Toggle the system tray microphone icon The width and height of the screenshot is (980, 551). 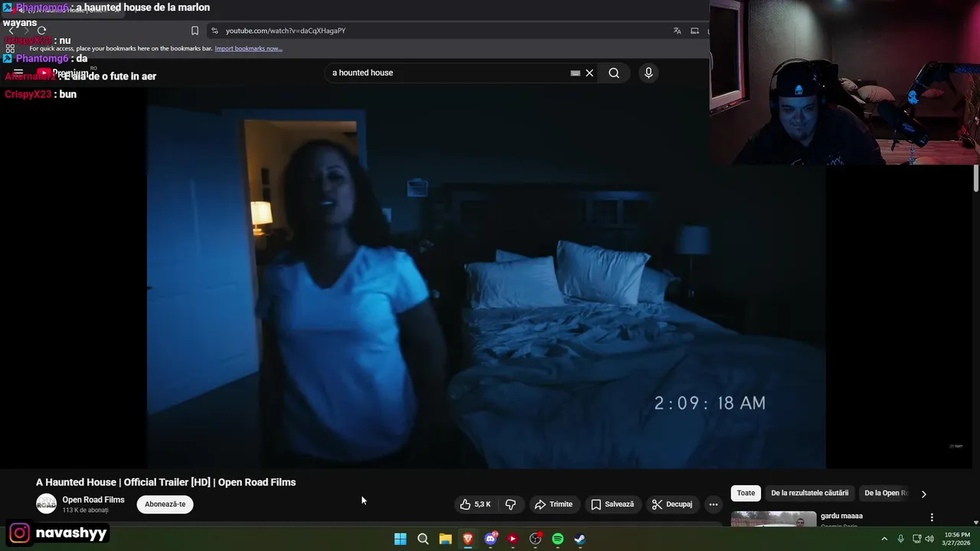(900, 539)
